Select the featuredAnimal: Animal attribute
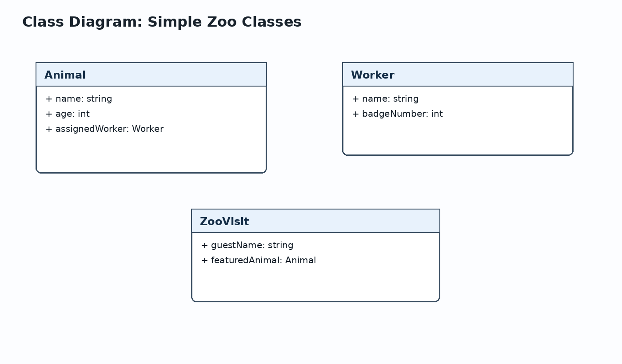 point(258,261)
